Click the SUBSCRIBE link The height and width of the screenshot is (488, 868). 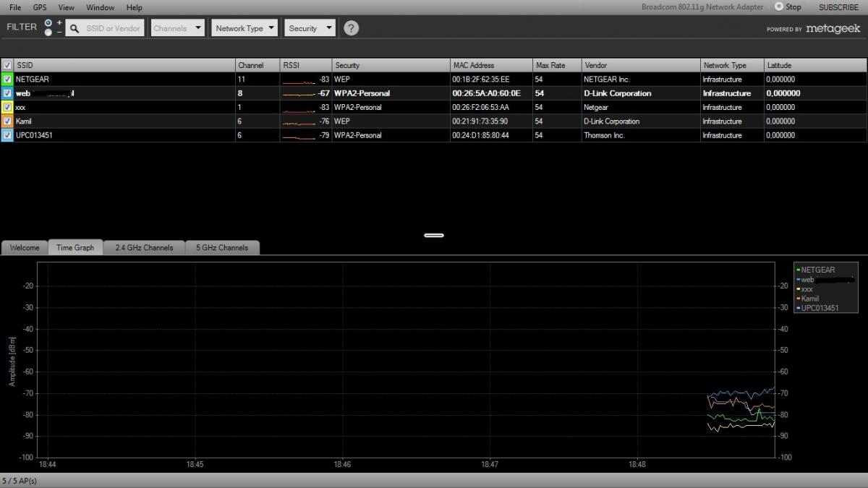pos(838,7)
